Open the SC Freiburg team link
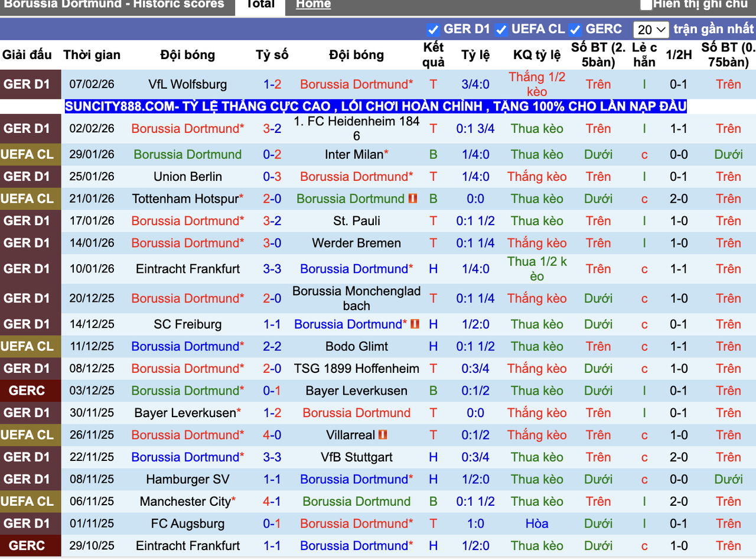 point(188,324)
